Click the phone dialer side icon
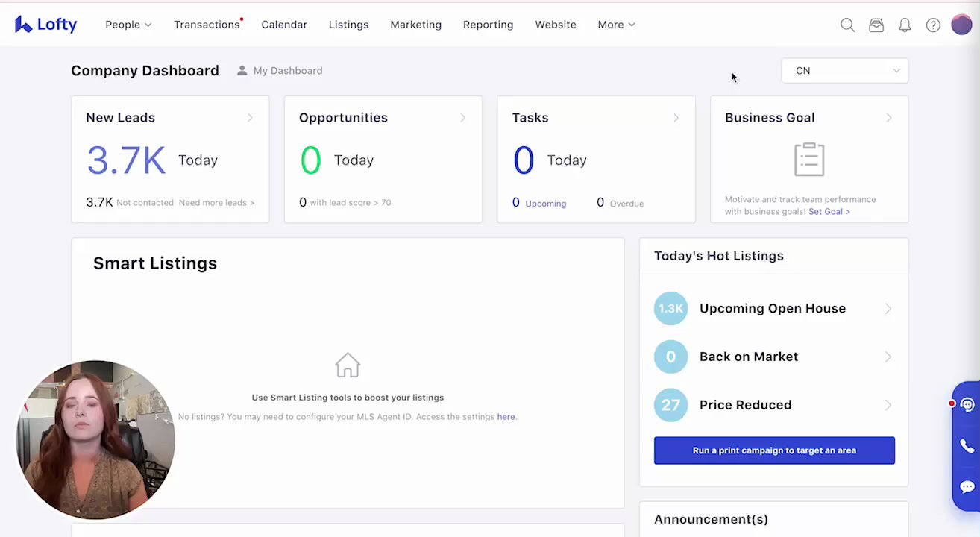980x537 pixels. [x=967, y=446]
